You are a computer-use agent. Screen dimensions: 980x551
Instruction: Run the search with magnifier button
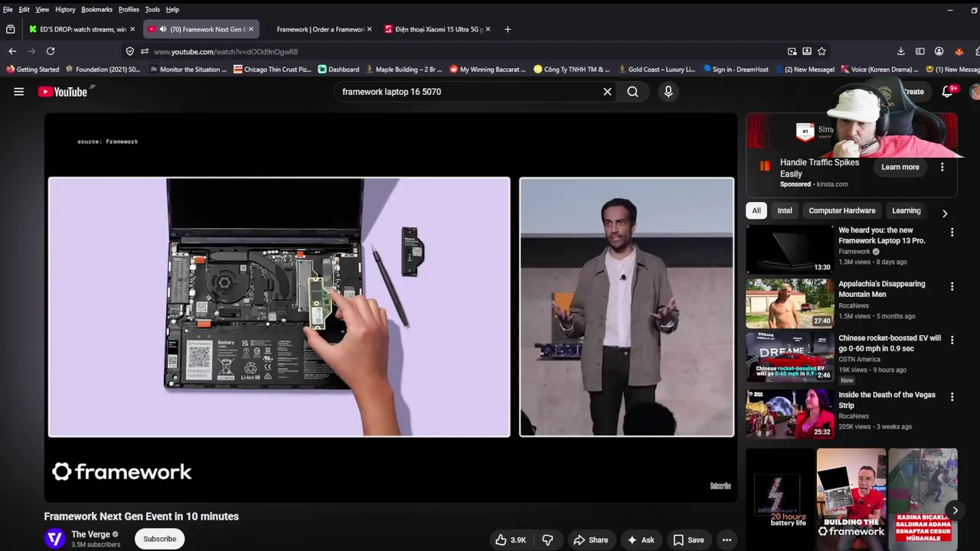pos(632,92)
